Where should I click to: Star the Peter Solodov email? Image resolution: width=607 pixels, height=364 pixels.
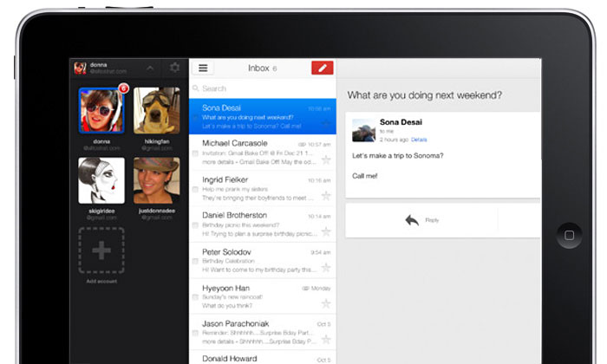(x=326, y=267)
